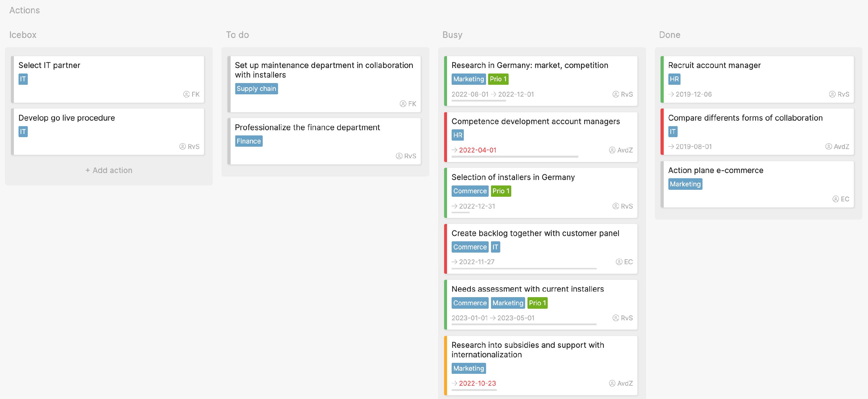Click the Finance tag

[249, 141]
